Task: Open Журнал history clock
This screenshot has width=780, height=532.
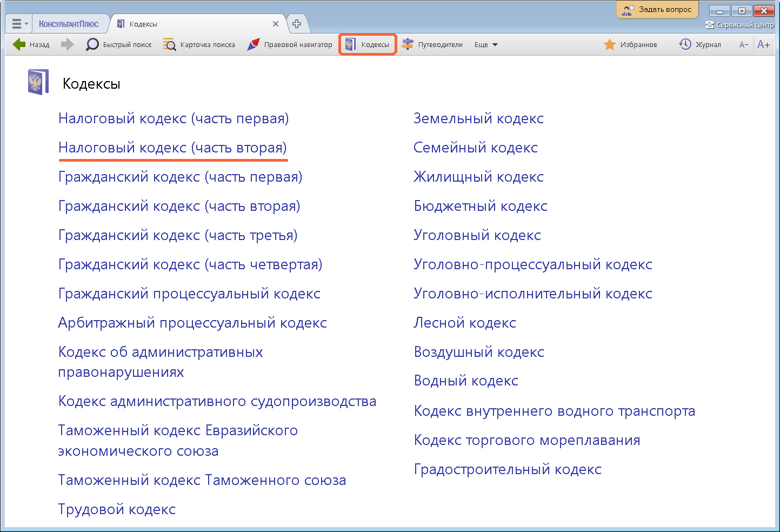Action: click(700, 44)
